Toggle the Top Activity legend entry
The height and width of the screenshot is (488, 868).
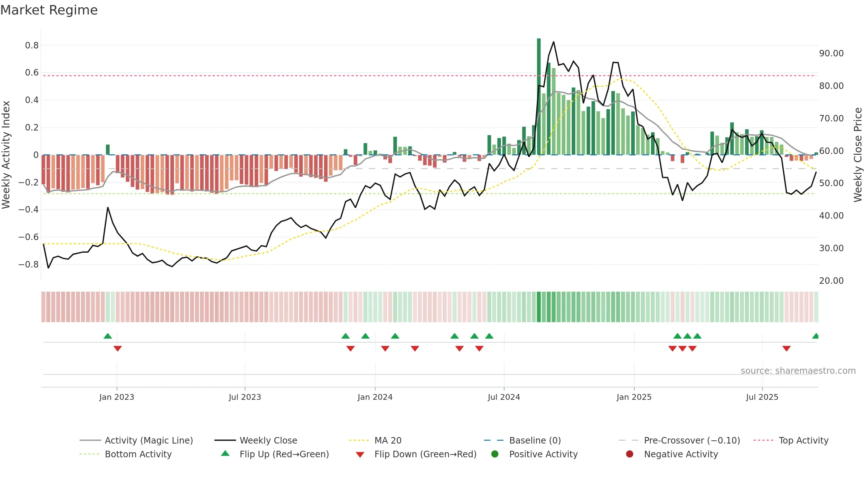click(791, 440)
